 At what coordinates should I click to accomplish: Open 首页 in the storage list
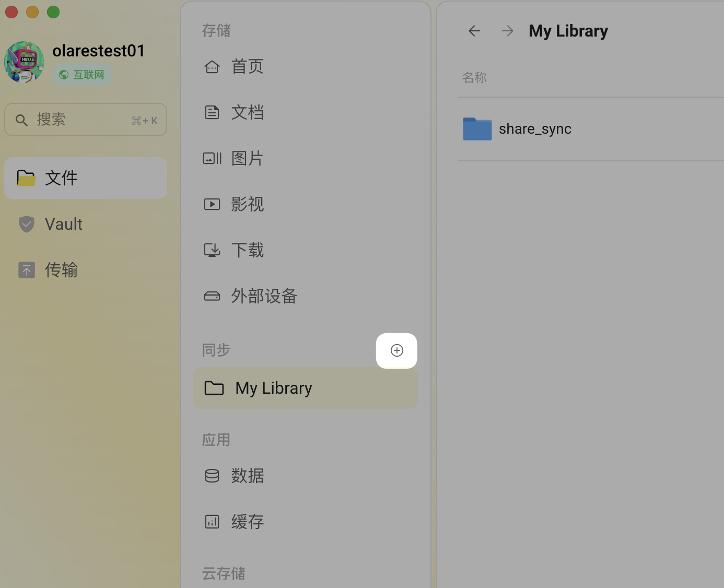point(247,67)
